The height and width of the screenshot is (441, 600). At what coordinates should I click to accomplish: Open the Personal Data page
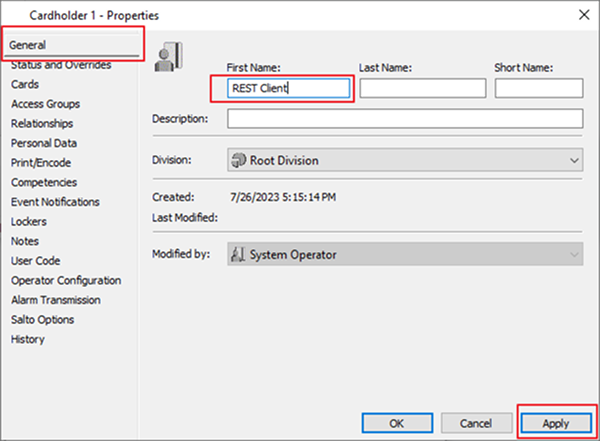click(44, 143)
